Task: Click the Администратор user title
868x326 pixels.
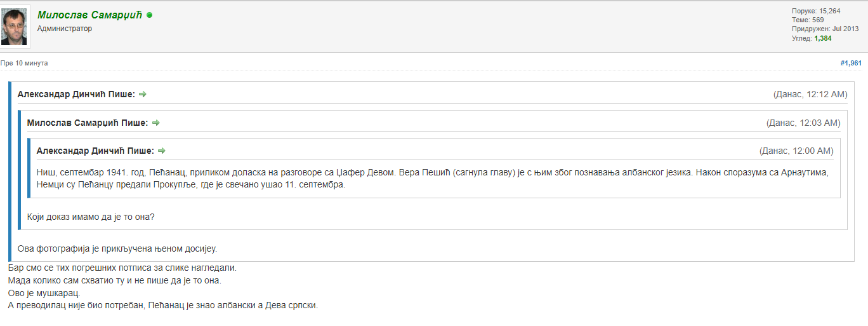Action: coord(65,29)
